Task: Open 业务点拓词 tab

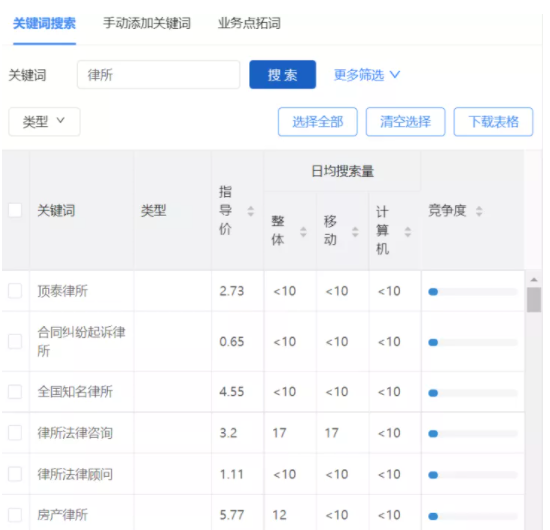Action: coord(249,24)
